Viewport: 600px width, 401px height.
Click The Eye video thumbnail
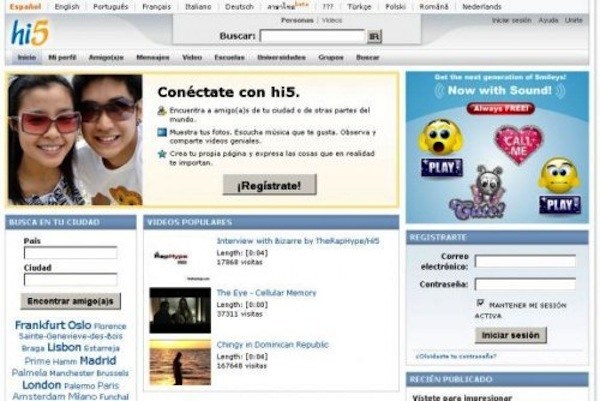(x=180, y=310)
